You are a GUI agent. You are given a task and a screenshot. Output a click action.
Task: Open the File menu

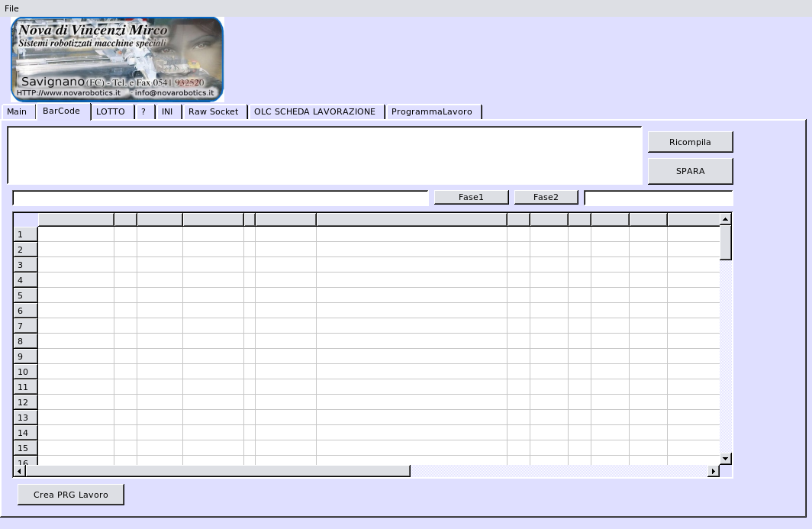pos(11,8)
